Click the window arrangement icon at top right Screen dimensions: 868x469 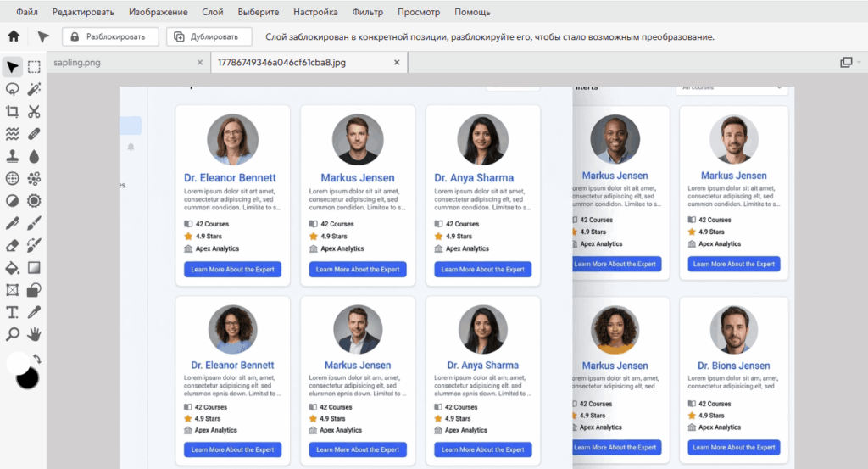click(x=846, y=62)
